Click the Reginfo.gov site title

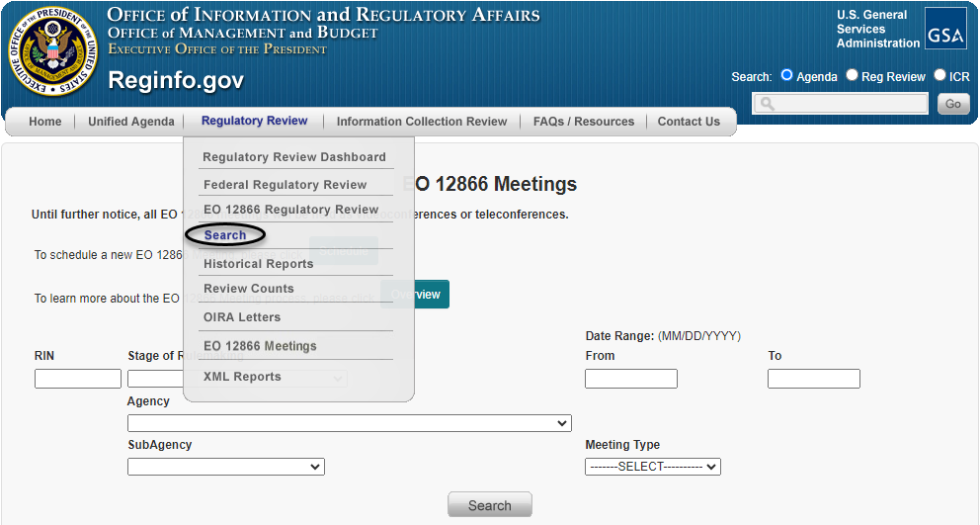point(176,80)
